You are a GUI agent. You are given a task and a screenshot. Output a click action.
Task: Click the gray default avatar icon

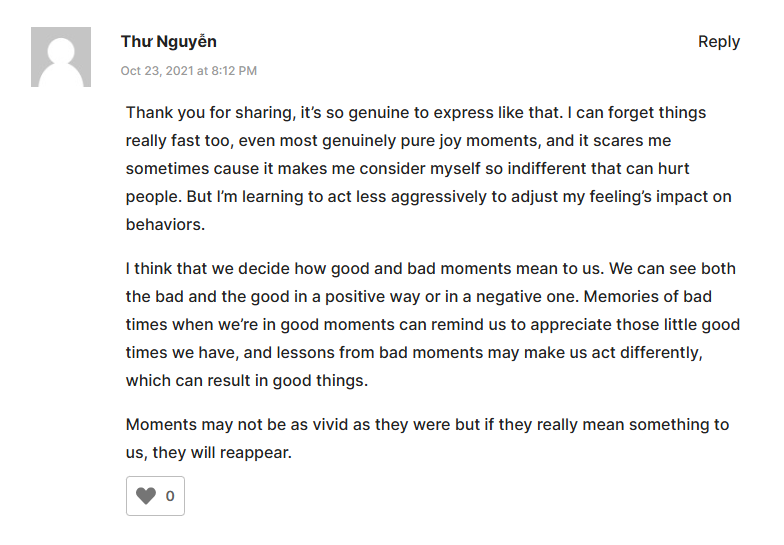pyautogui.click(x=61, y=58)
